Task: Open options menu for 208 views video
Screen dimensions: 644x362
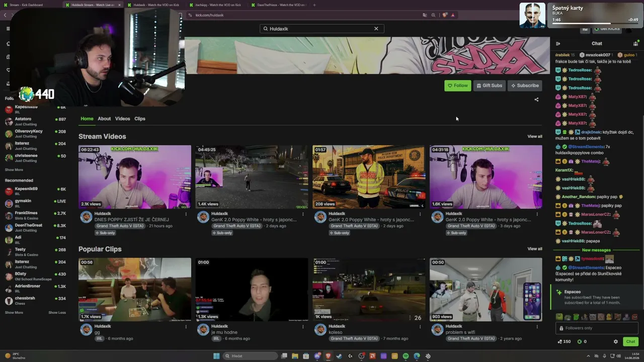Action: 420,214
